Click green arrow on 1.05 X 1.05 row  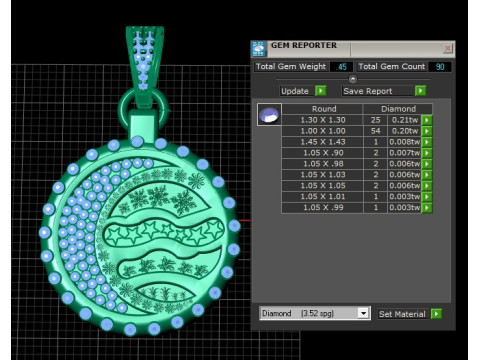point(427,186)
